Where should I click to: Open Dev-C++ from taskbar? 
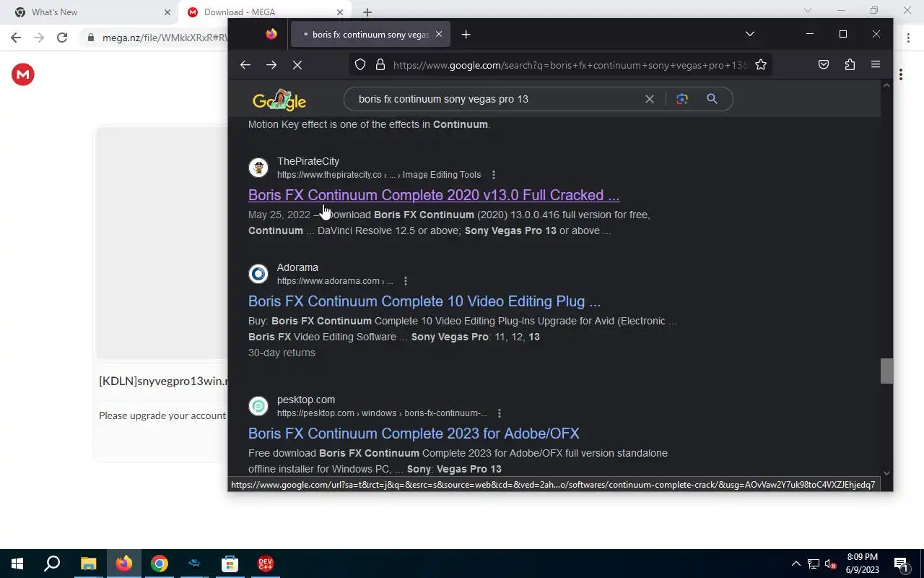[x=265, y=564]
